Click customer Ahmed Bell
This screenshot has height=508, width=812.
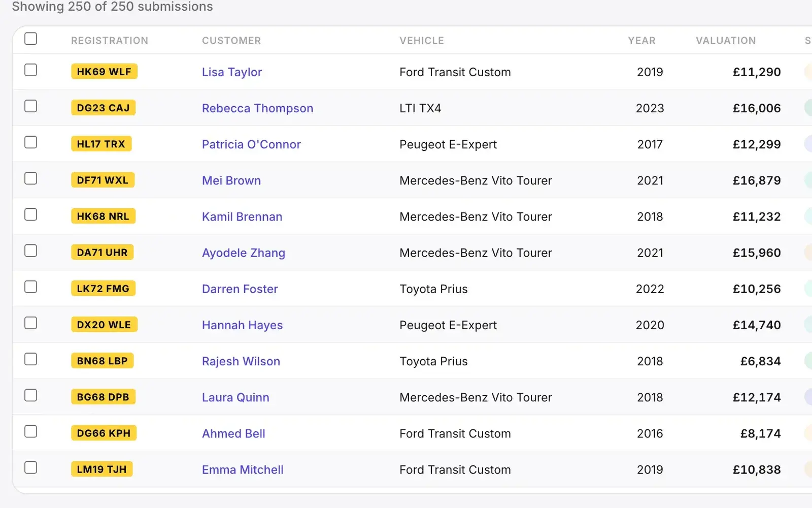point(233,433)
